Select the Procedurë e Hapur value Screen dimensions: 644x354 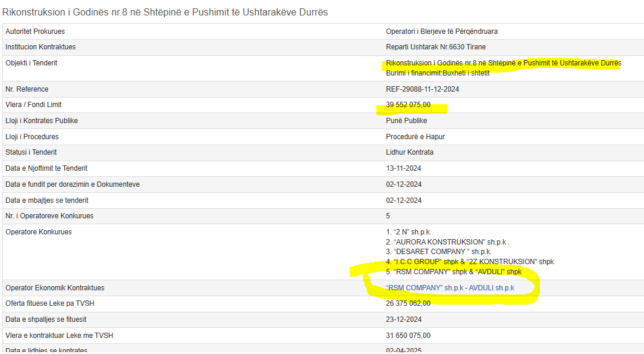pos(415,137)
